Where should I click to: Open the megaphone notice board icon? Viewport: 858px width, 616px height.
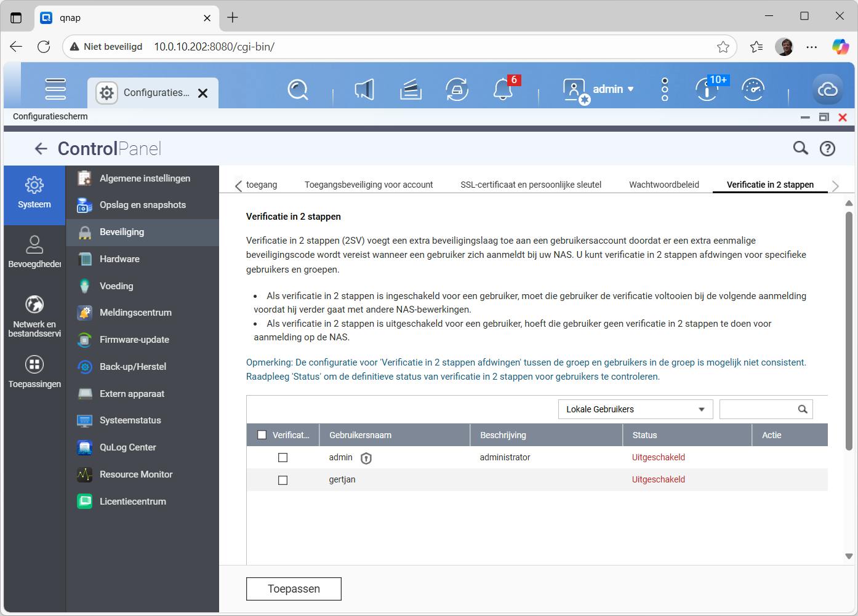364,90
